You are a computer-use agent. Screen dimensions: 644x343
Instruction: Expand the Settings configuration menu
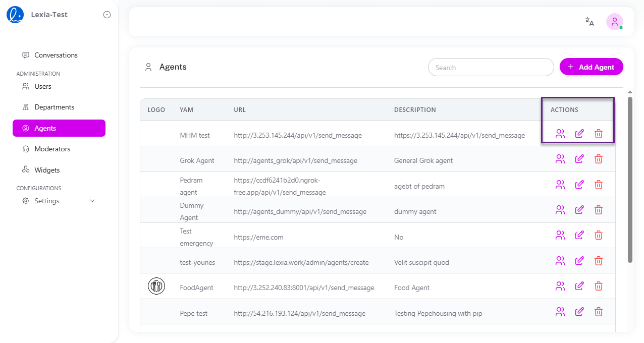(x=46, y=200)
